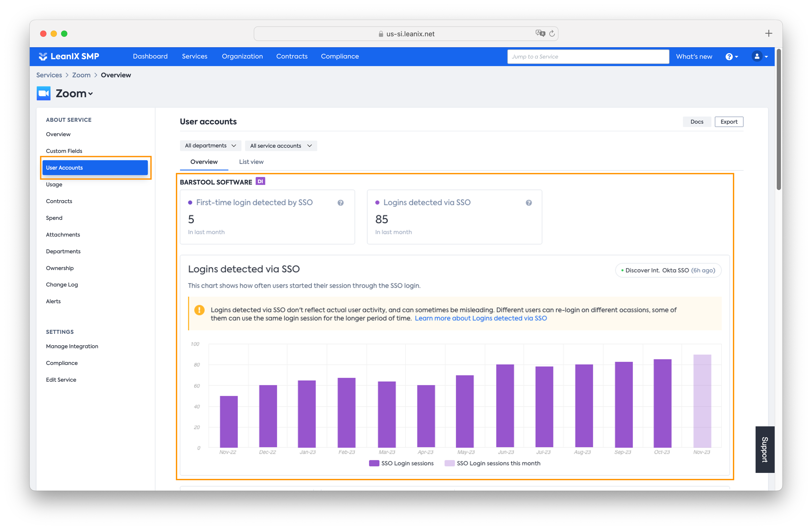Open Departments in the sidebar

[x=63, y=251]
